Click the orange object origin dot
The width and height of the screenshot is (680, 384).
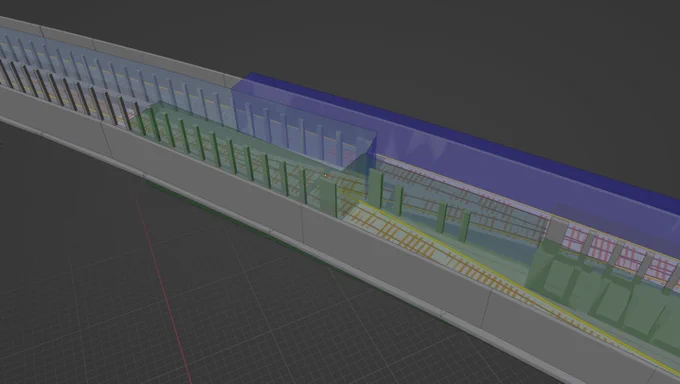pos(325,176)
